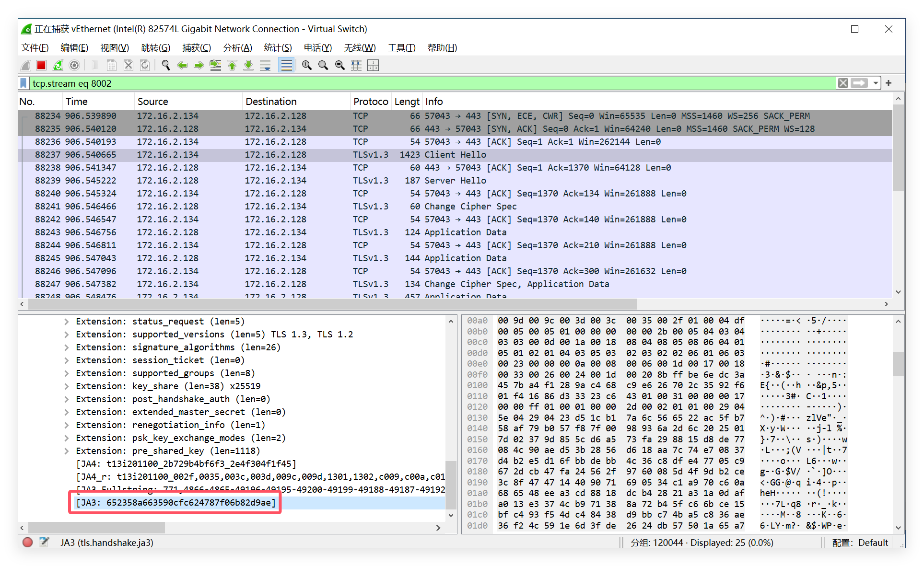
Task: Click expert info circle in status bar
Action: point(28,542)
